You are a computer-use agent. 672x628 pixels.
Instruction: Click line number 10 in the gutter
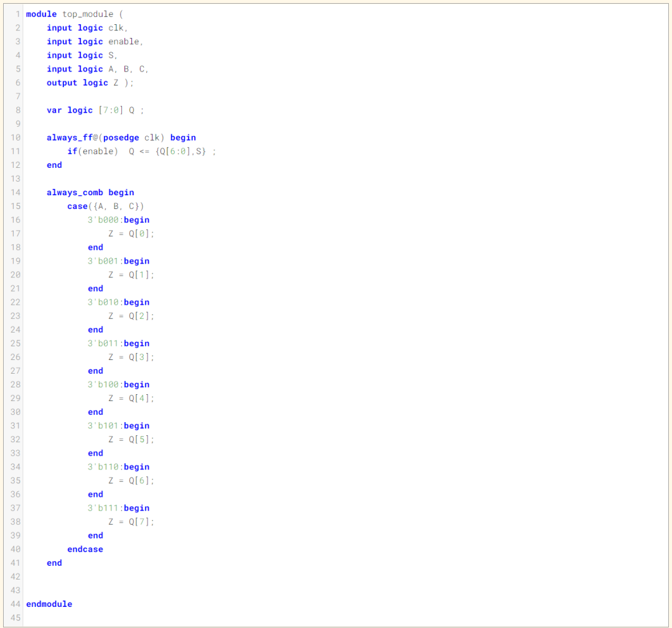click(x=15, y=137)
